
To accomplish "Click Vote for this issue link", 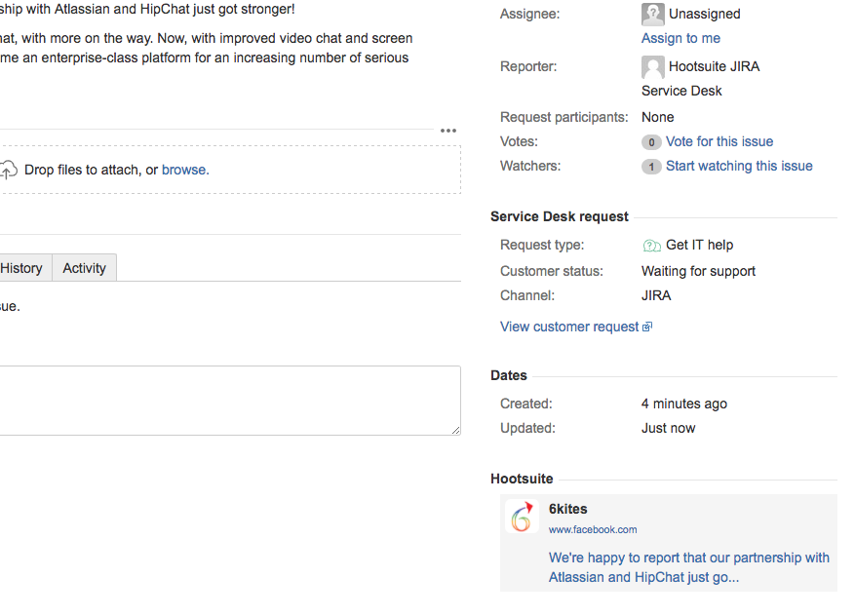I will 719,141.
